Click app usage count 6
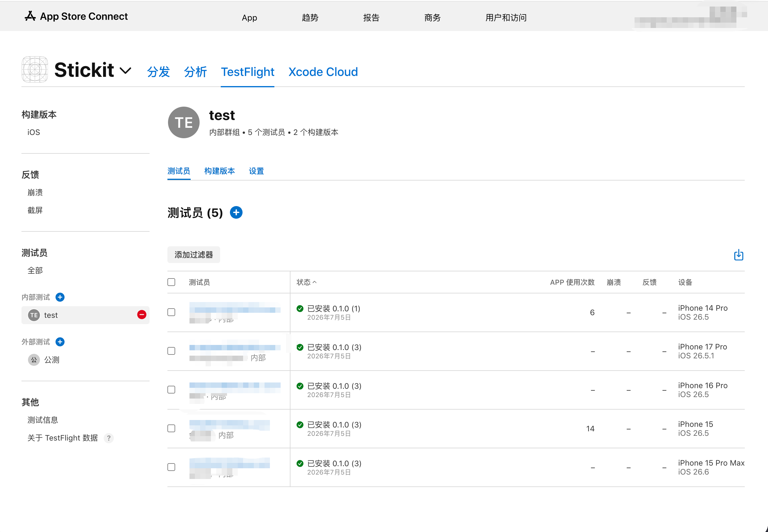This screenshot has height=532, width=768. pyautogui.click(x=592, y=313)
